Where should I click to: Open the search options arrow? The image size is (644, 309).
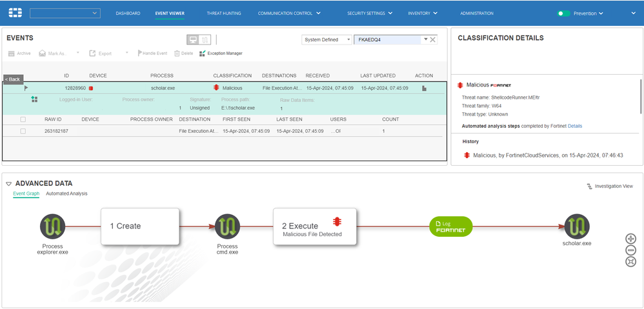[x=426, y=39]
